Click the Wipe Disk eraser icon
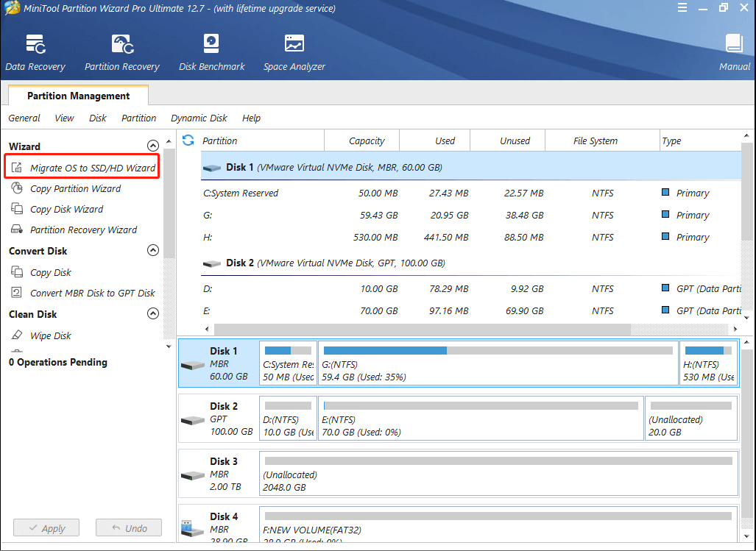This screenshot has height=551, width=756. pos(17,335)
